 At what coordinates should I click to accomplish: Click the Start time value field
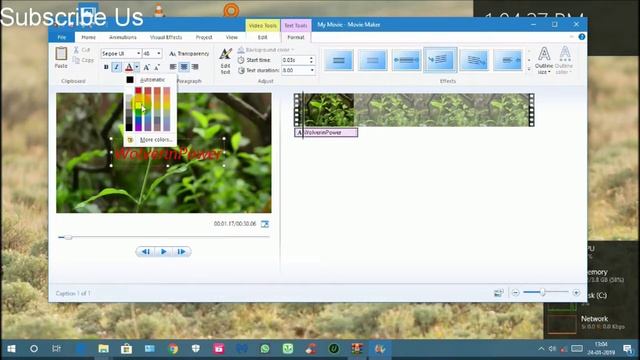(295, 60)
